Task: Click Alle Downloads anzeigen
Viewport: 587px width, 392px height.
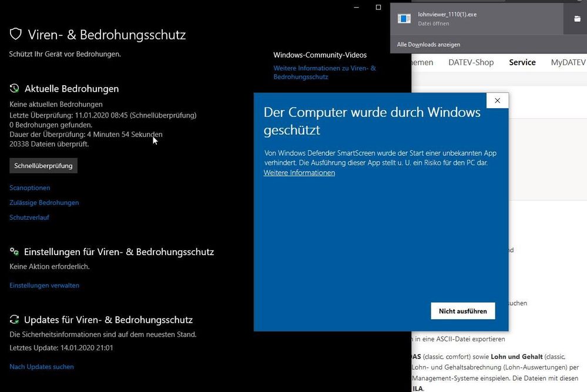Action: tap(428, 44)
